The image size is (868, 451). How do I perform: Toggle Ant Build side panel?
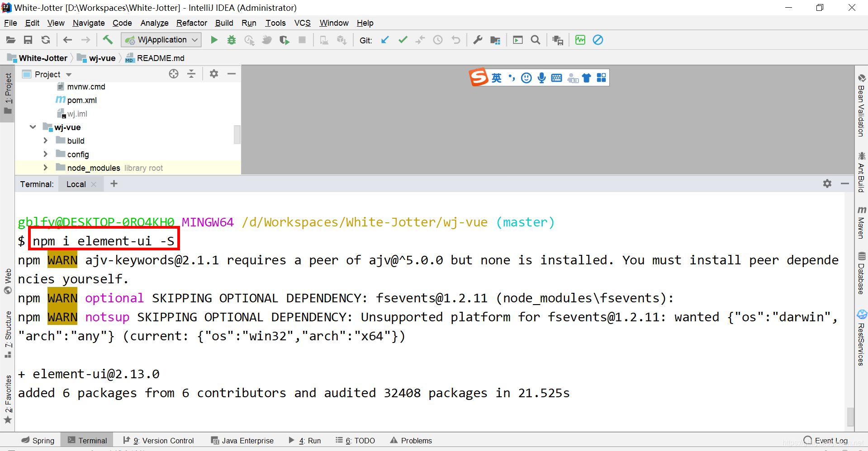click(x=861, y=172)
